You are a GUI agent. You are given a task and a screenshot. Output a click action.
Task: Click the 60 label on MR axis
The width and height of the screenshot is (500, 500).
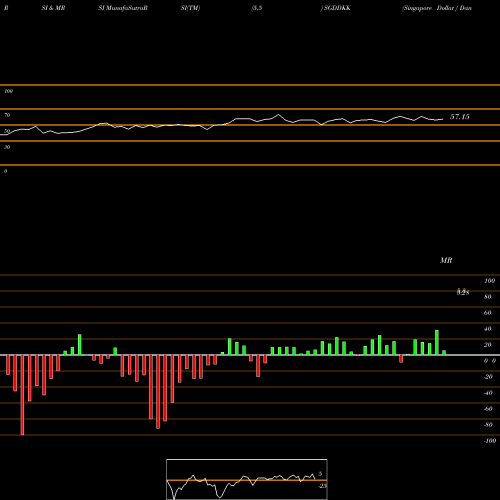coord(488,313)
